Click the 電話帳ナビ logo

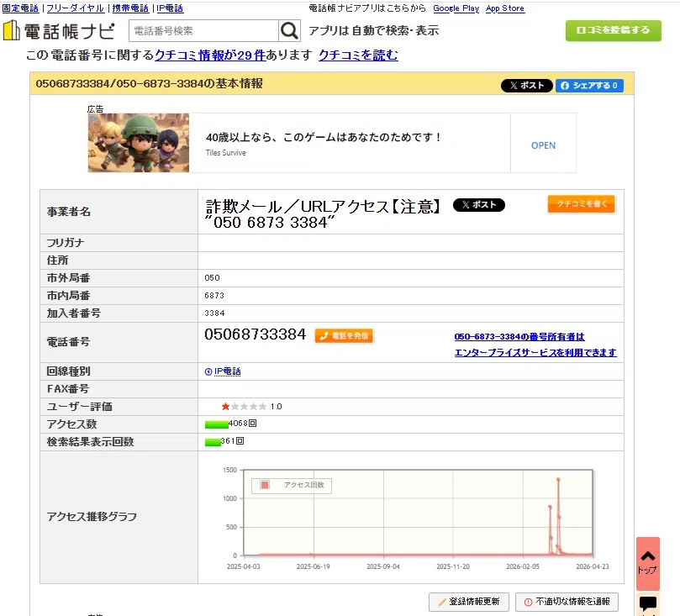(59, 31)
